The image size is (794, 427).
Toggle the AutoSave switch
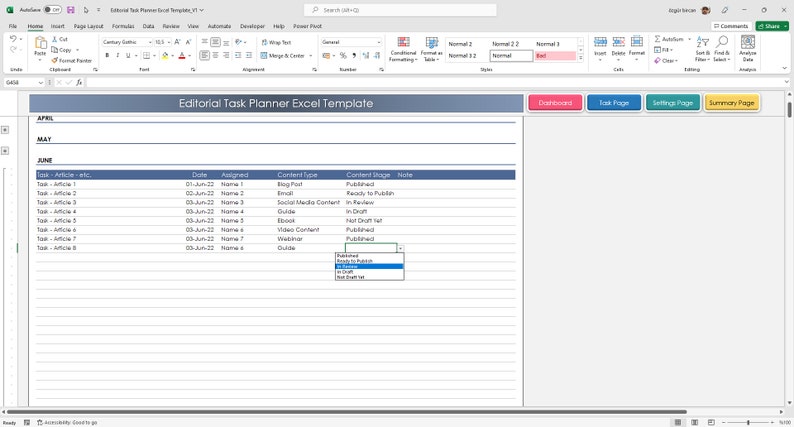coord(52,10)
